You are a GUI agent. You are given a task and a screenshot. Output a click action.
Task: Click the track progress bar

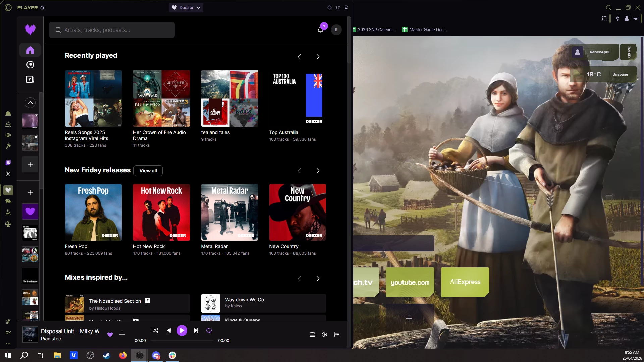click(182, 340)
